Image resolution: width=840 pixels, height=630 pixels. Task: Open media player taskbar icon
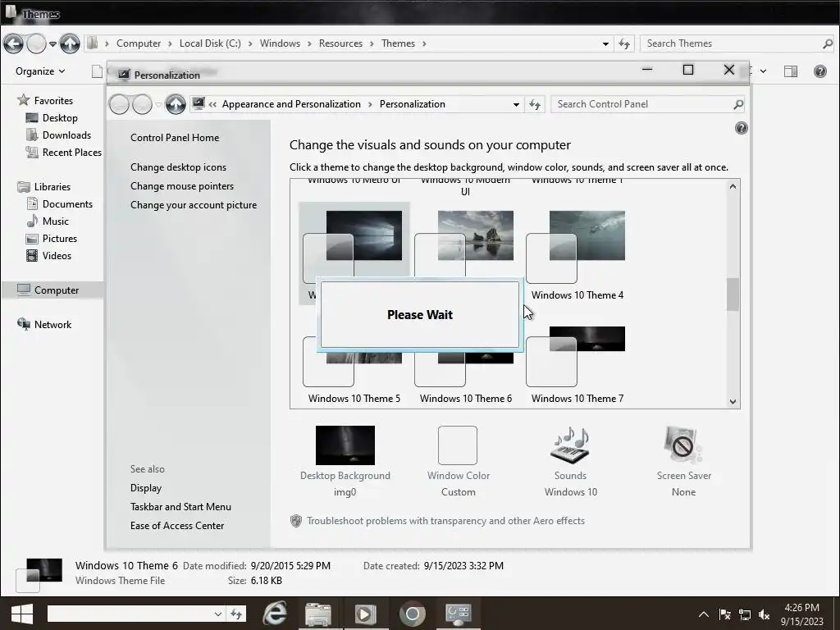coord(365,614)
